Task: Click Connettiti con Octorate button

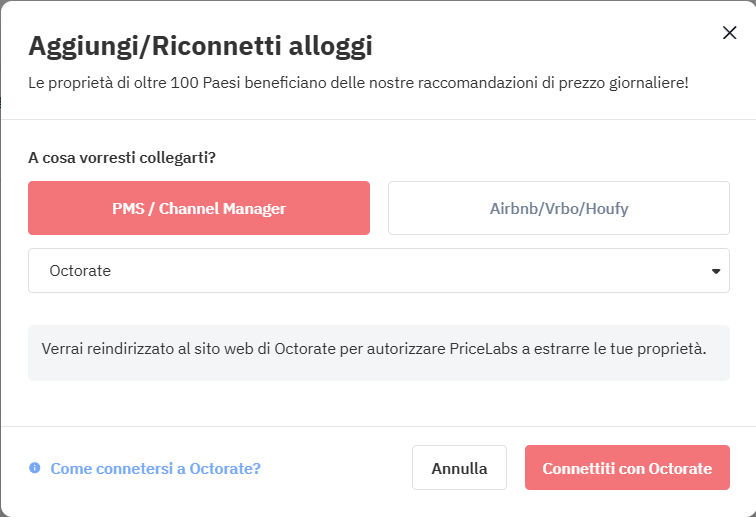Action: (x=627, y=467)
